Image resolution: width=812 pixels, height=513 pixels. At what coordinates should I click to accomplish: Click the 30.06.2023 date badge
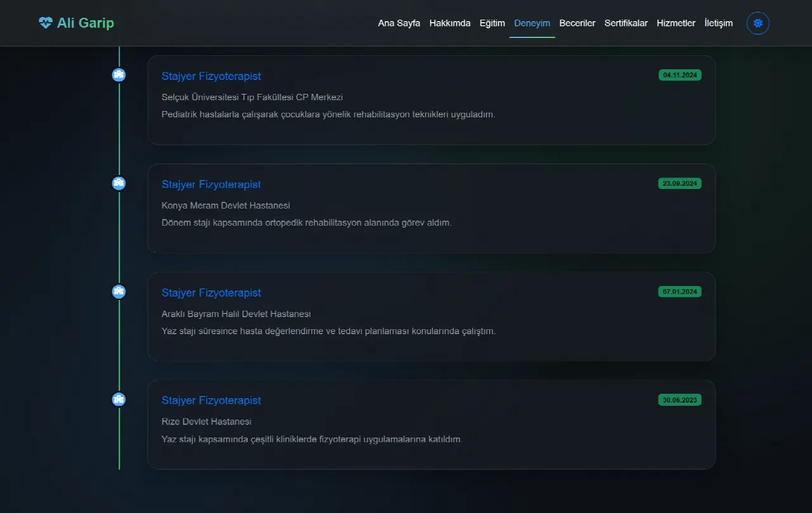[x=680, y=400]
